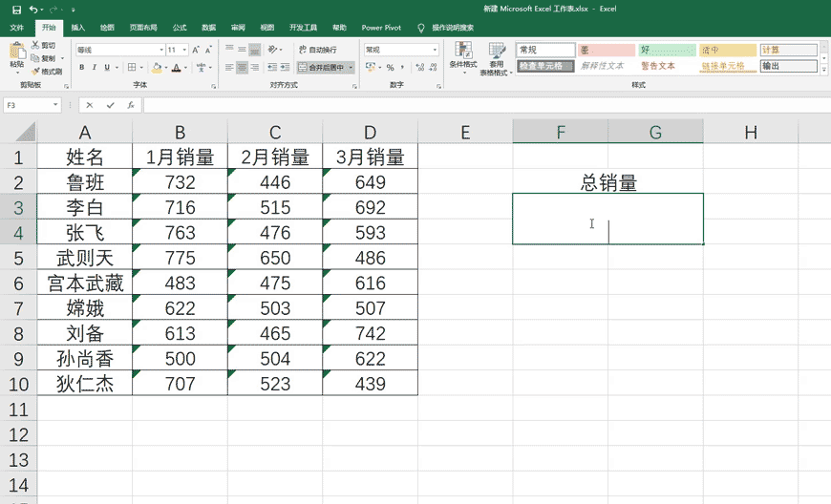Toggle 合并后居中 merge and center
This screenshot has width=831, height=504.
[x=321, y=67]
